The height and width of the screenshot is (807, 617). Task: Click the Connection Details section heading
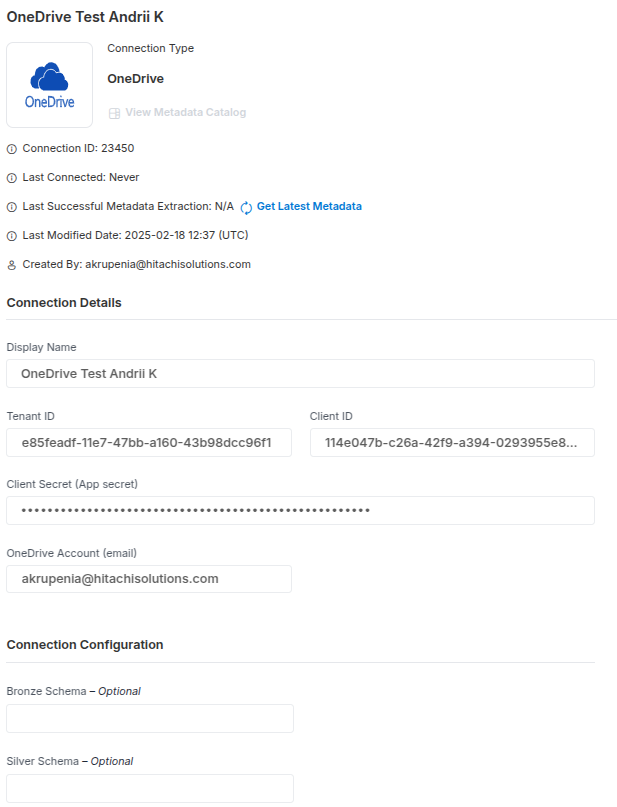[x=64, y=303]
